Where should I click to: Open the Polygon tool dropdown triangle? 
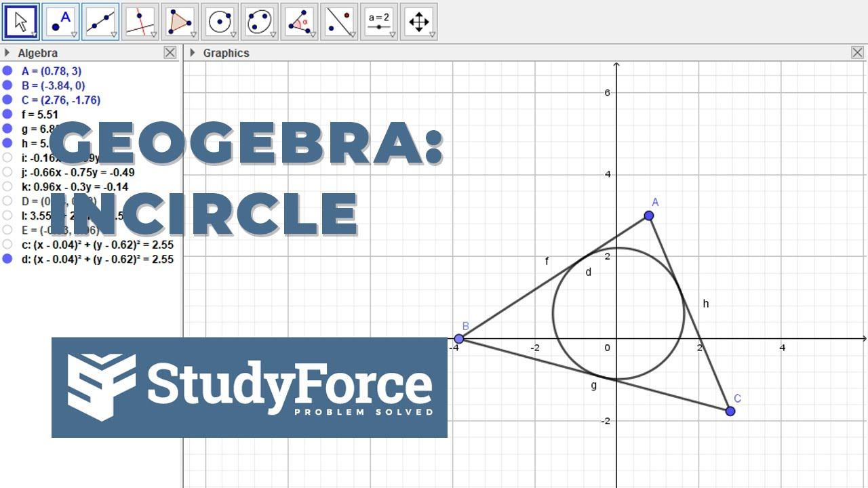pyautogui.click(x=194, y=35)
